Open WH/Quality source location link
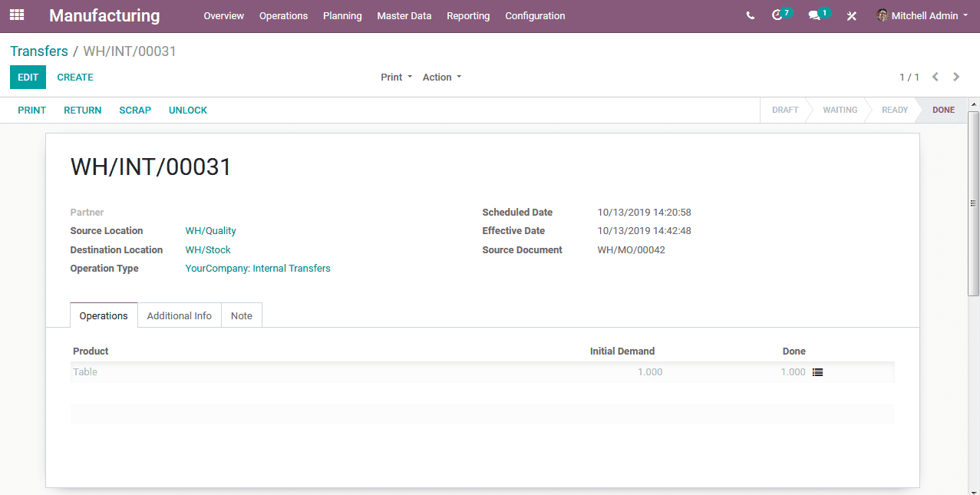The image size is (980, 495). pyautogui.click(x=211, y=231)
